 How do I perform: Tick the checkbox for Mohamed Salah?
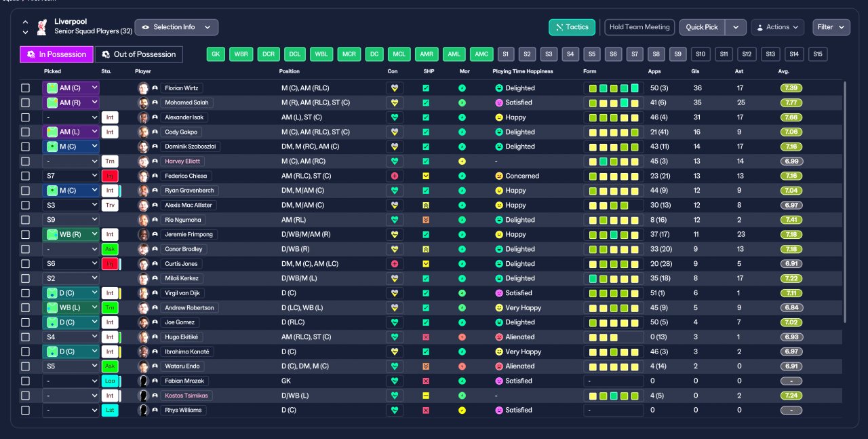point(26,102)
